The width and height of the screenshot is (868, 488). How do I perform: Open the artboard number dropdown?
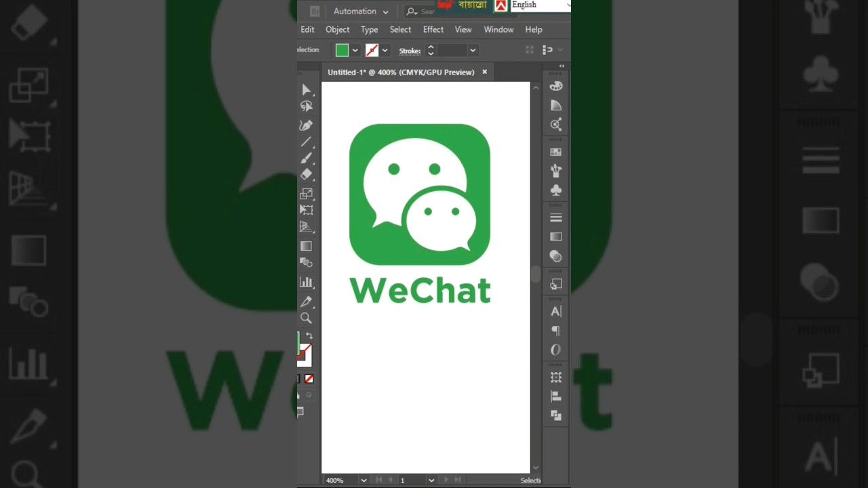[431, 480]
